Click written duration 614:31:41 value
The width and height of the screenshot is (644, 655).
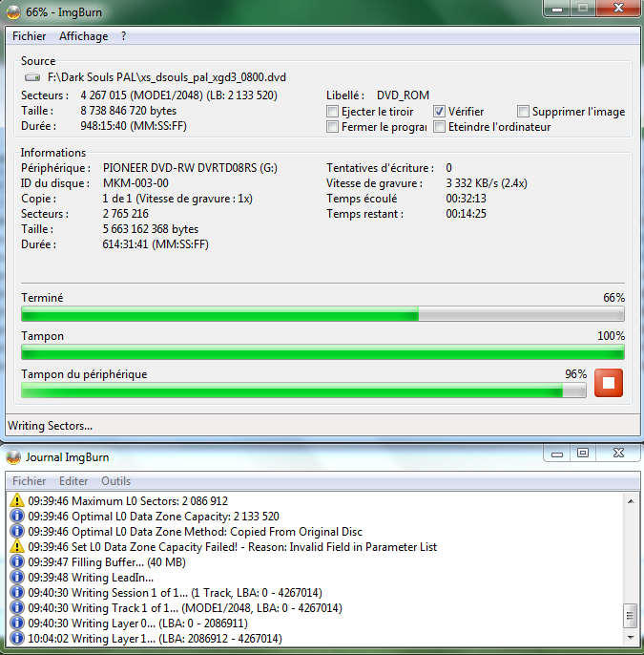point(156,244)
